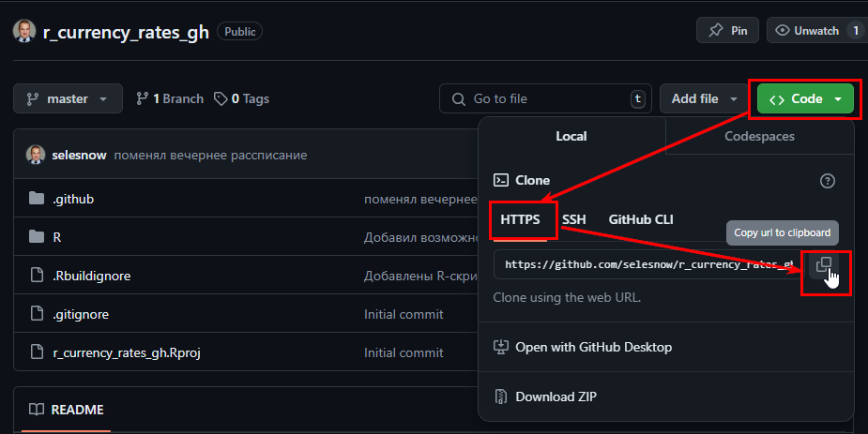The image size is (868, 434).
Task: Click the file icon of .Rbuildignore
Action: (x=37, y=275)
